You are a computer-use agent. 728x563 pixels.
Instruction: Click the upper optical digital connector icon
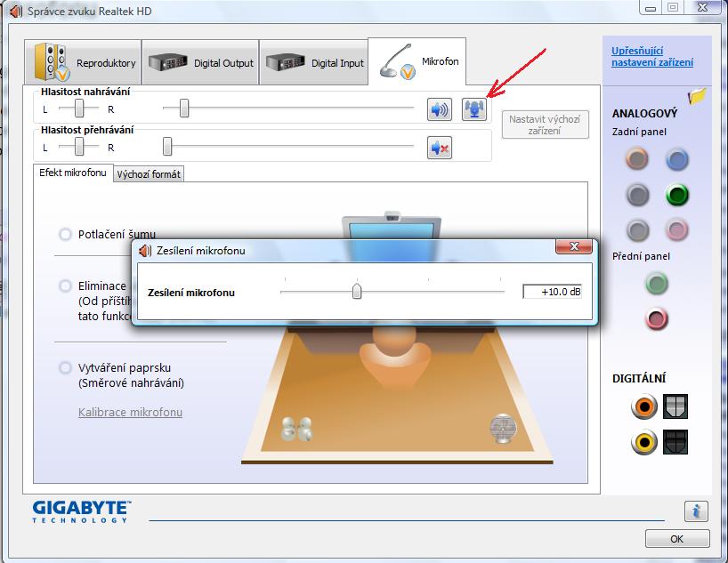point(675,406)
